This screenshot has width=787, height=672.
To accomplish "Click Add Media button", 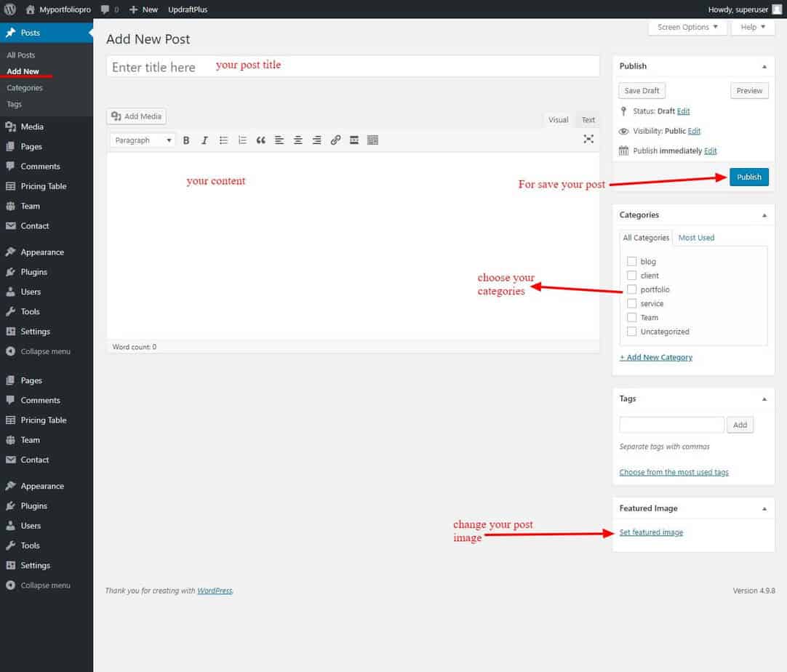I will 137,116.
